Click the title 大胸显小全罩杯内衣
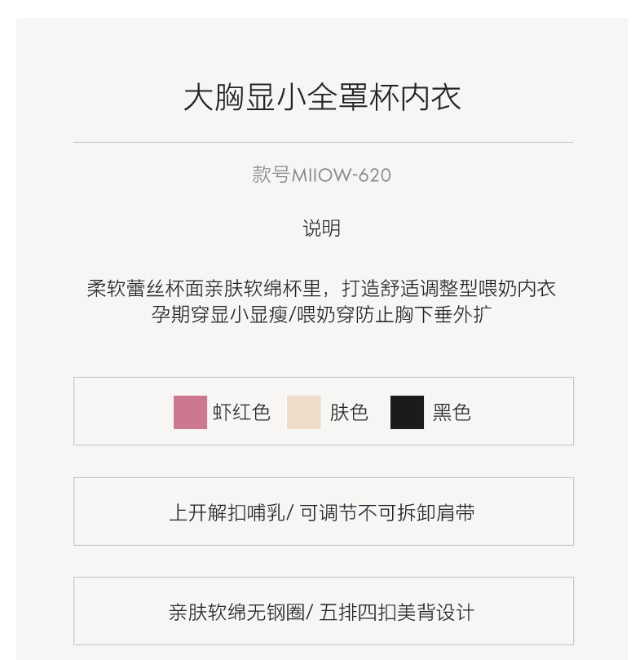The width and height of the screenshot is (644, 660). coord(322,97)
